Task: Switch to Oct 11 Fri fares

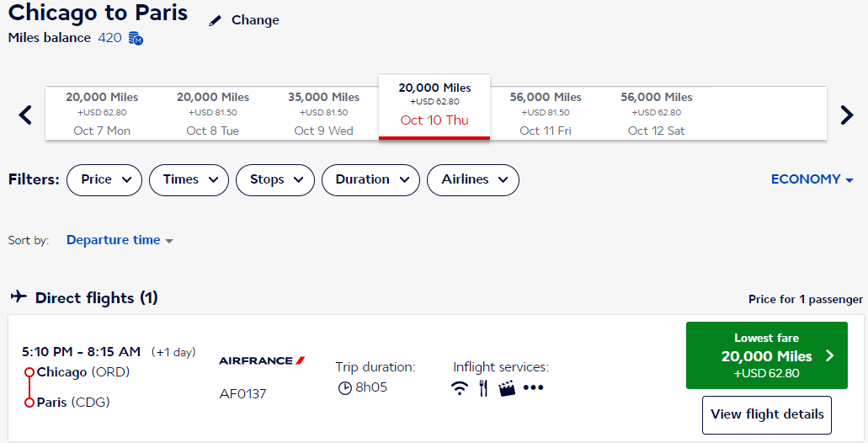Action: pyautogui.click(x=546, y=114)
